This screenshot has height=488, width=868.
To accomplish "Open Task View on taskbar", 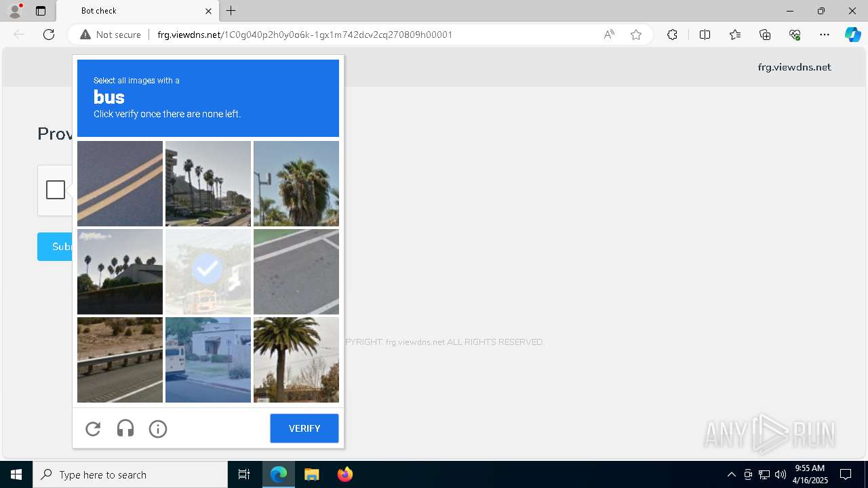I will pyautogui.click(x=244, y=474).
